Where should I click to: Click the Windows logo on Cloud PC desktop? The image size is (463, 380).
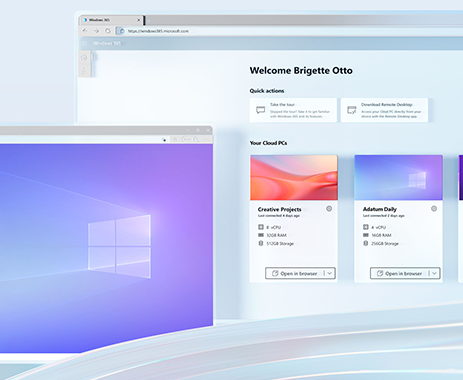click(119, 247)
